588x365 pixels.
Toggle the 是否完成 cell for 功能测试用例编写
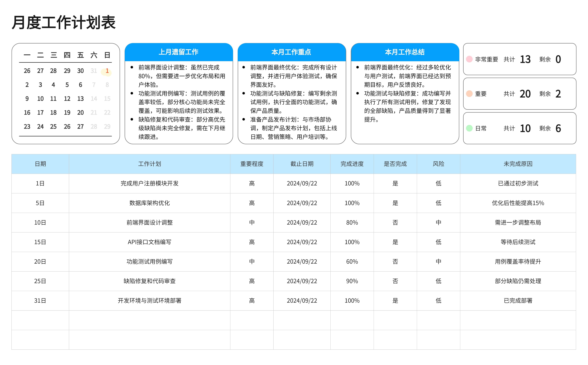[x=395, y=261]
